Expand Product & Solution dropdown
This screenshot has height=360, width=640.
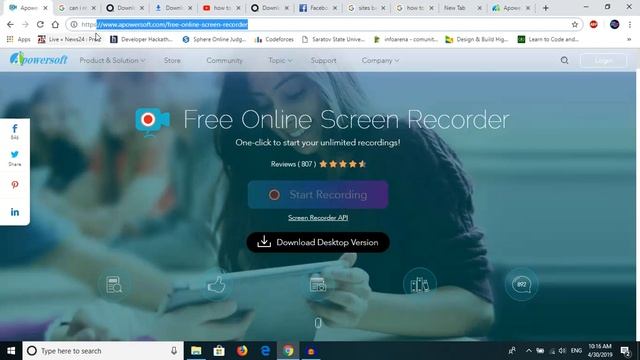click(x=112, y=60)
